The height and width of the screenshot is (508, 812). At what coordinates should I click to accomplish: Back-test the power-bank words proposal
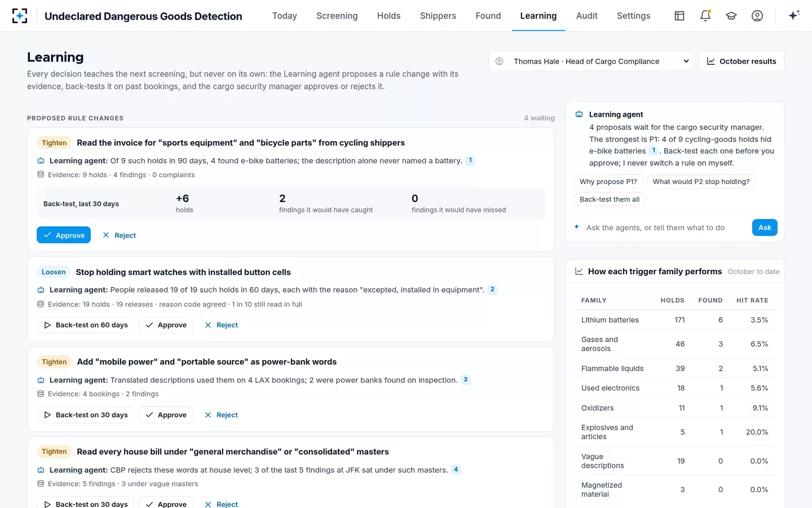[86, 415]
